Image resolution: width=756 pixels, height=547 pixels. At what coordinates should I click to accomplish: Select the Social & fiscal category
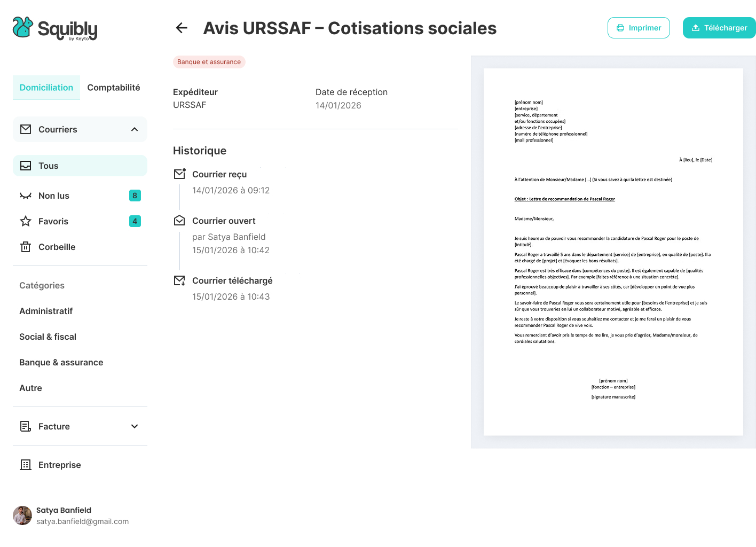tap(48, 337)
